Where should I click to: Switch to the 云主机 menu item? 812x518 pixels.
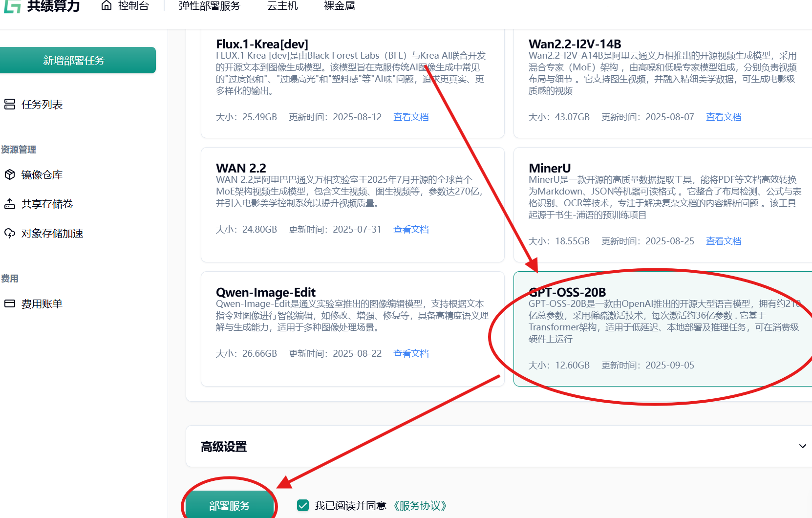282,6
